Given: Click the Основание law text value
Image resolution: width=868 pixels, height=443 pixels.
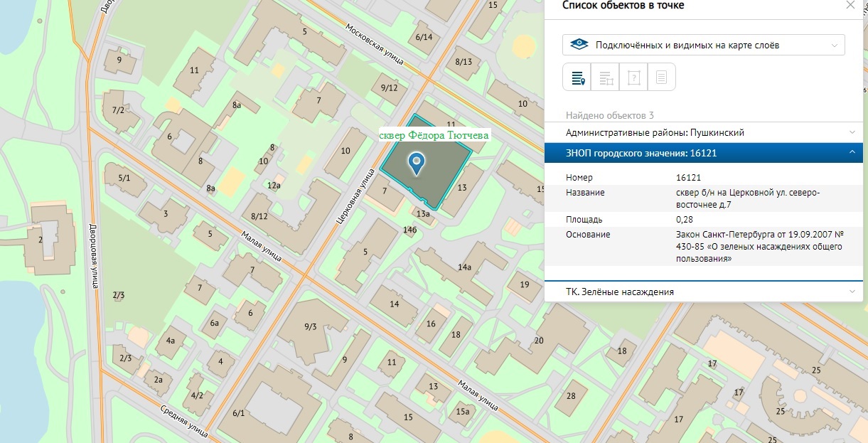Looking at the screenshot, I should tap(759, 247).
